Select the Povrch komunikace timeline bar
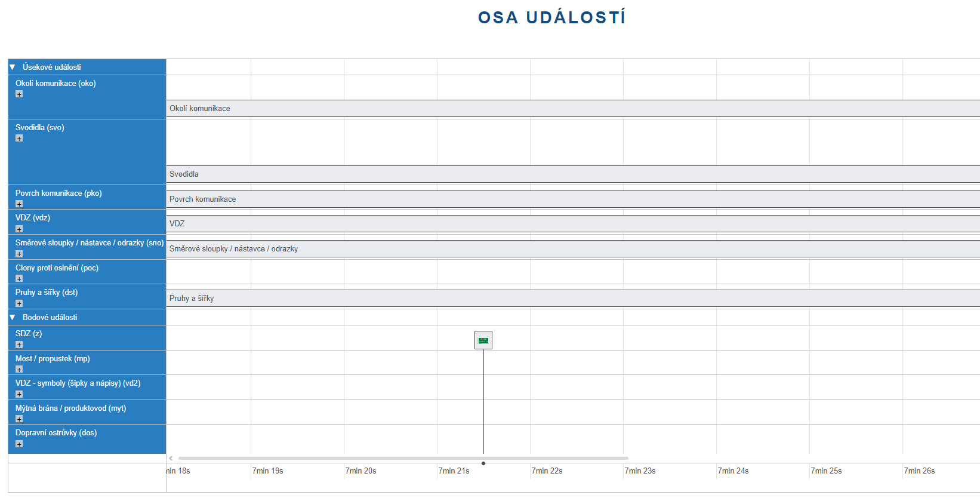 coord(573,199)
